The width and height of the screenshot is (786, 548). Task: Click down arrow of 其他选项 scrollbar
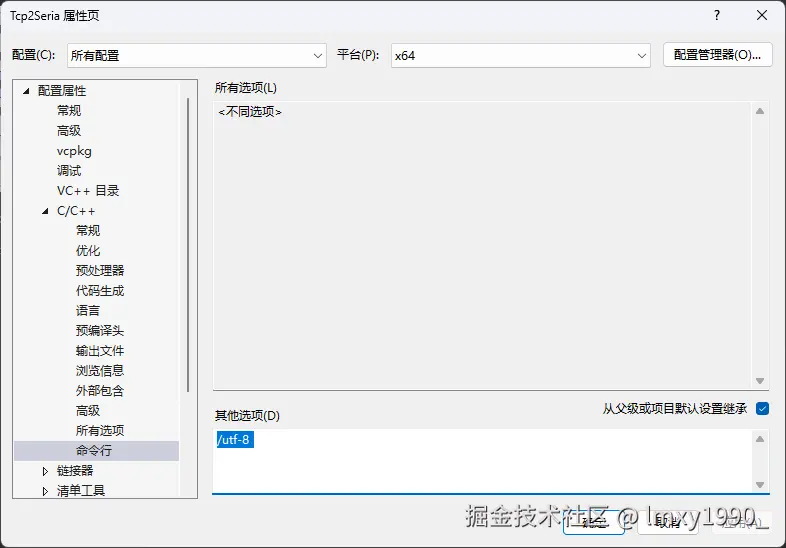coord(760,485)
